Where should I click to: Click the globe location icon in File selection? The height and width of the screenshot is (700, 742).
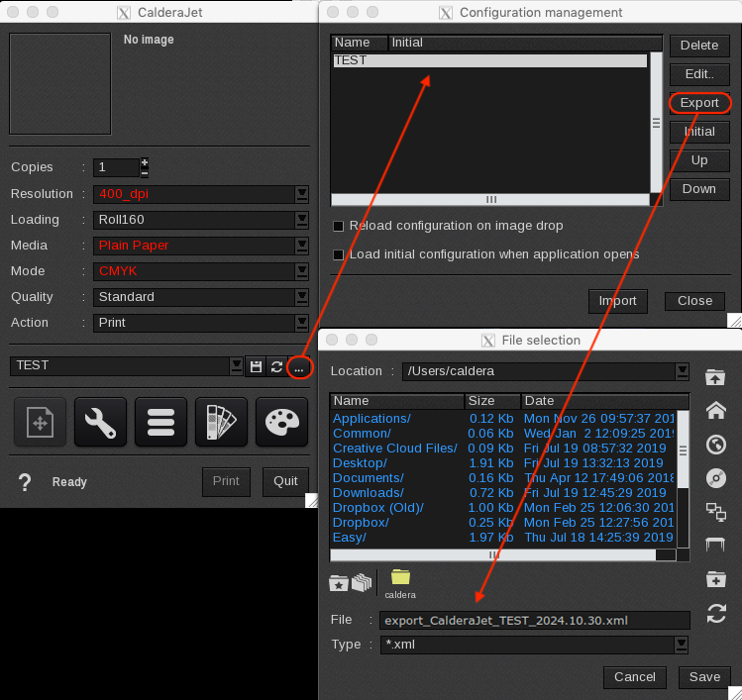pyautogui.click(x=716, y=445)
